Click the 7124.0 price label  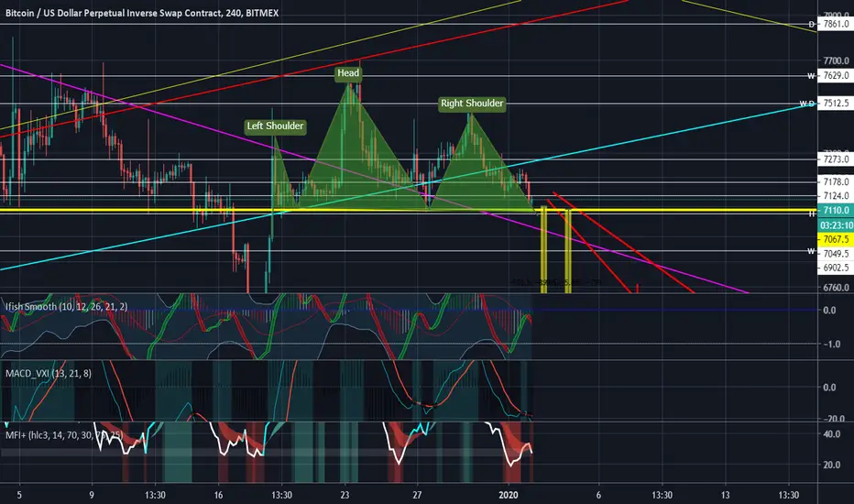click(836, 195)
